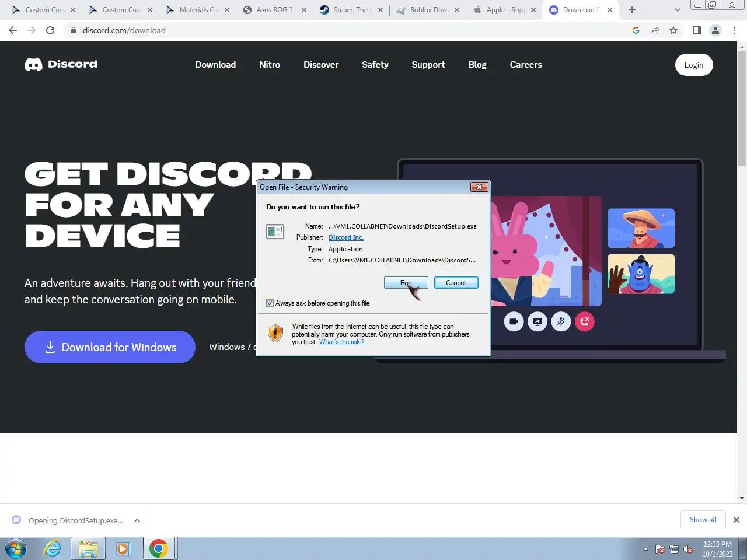Open the What's the risk? link
Viewport: 747px width, 560px height.
coord(341,342)
